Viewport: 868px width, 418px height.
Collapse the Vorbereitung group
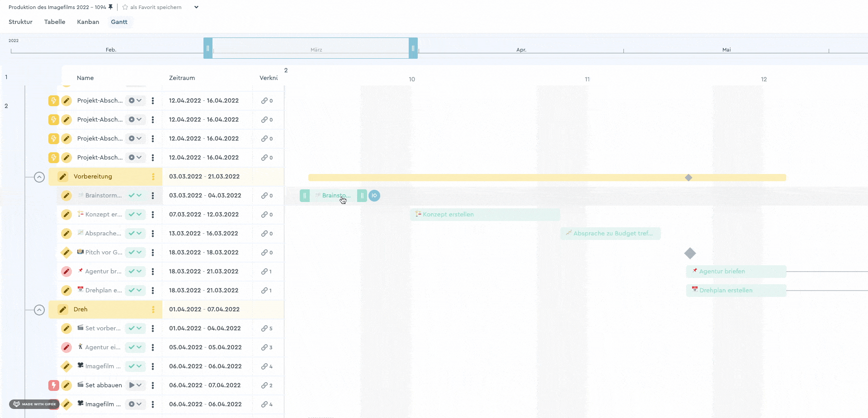[39, 177]
